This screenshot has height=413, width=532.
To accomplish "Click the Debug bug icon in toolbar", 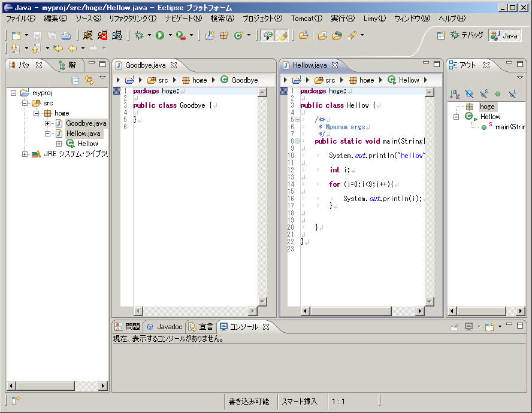I will pyautogui.click(x=139, y=36).
